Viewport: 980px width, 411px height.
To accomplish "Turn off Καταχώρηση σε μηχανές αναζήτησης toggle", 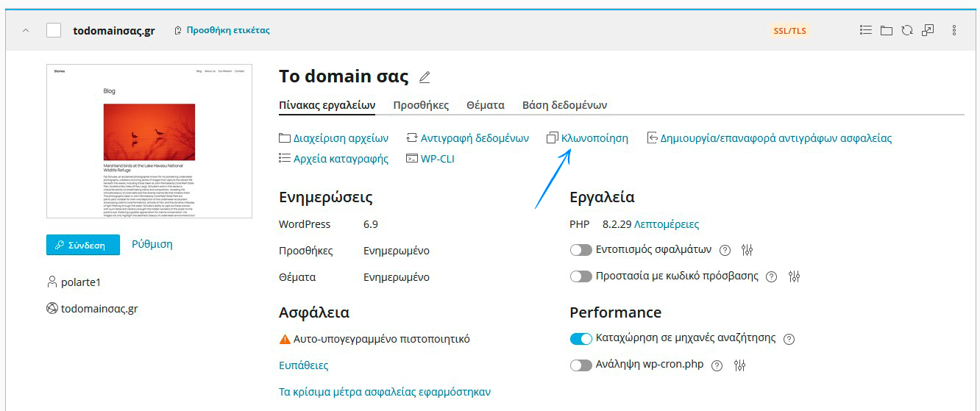I will click(x=581, y=339).
